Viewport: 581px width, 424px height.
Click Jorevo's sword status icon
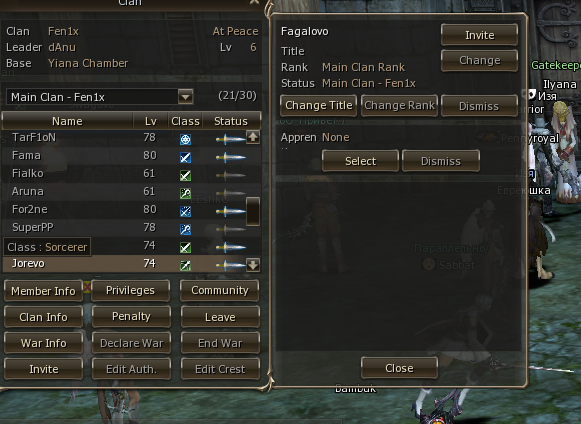(x=230, y=265)
